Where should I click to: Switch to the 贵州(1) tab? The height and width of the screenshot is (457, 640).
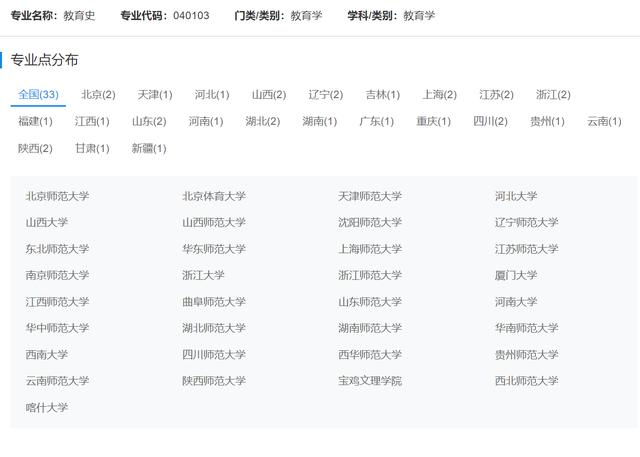coord(547,121)
